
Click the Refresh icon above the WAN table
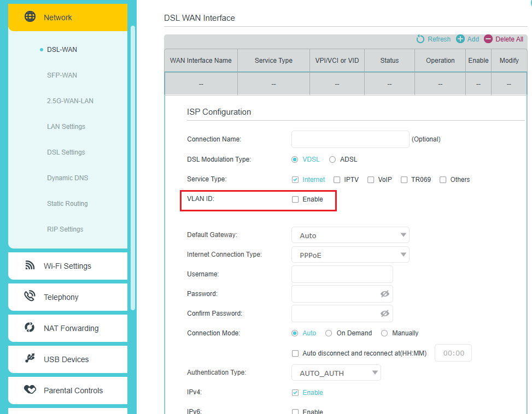point(419,39)
